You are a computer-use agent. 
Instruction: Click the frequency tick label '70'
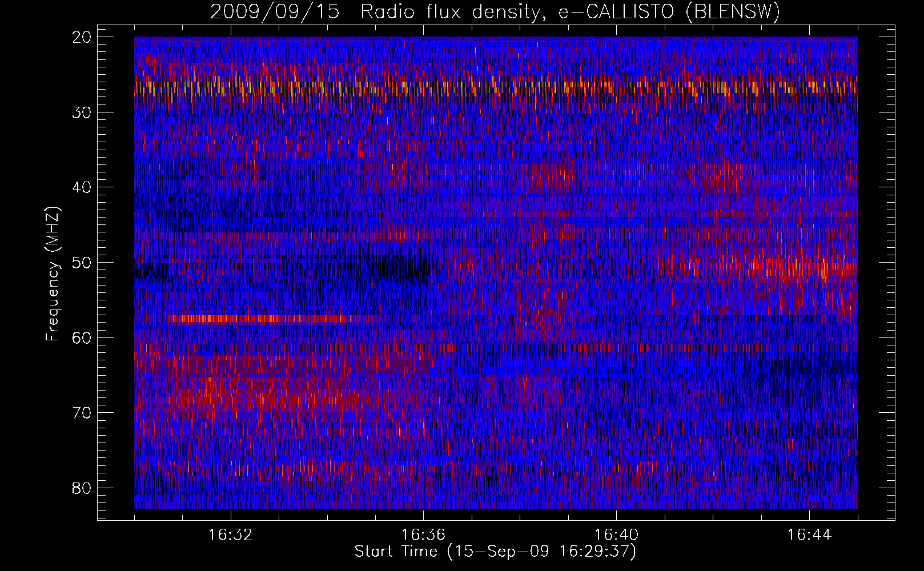coord(83,413)
